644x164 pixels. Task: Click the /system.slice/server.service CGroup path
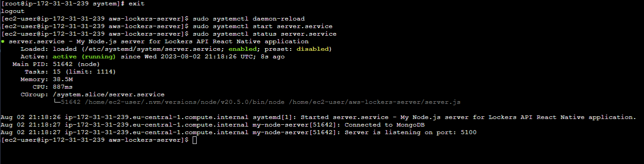[x=109, y=94]
